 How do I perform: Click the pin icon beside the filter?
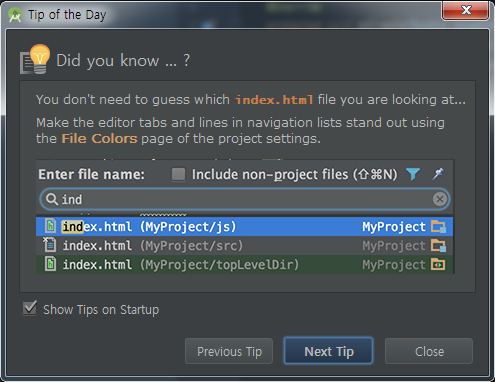click(438, 174)
